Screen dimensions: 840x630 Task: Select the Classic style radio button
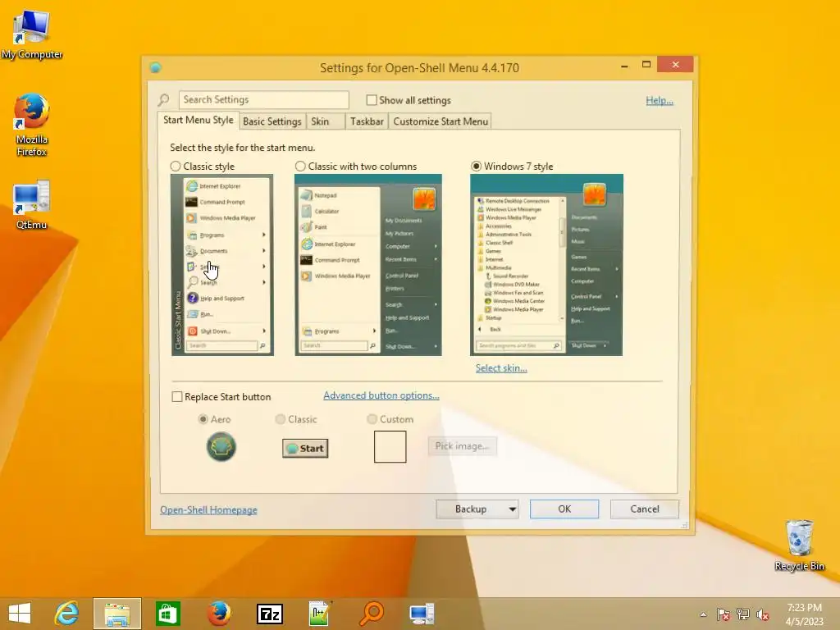[176, 167]
